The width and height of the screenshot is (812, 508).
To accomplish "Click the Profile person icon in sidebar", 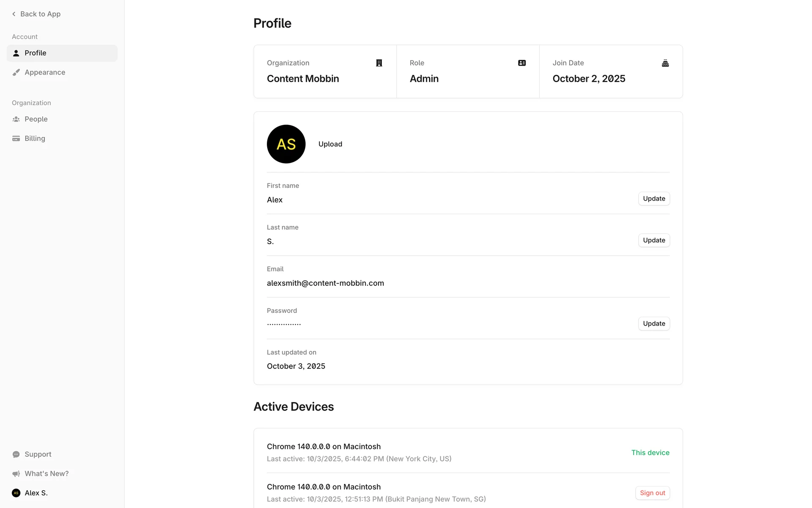I will tap(16, 53).
